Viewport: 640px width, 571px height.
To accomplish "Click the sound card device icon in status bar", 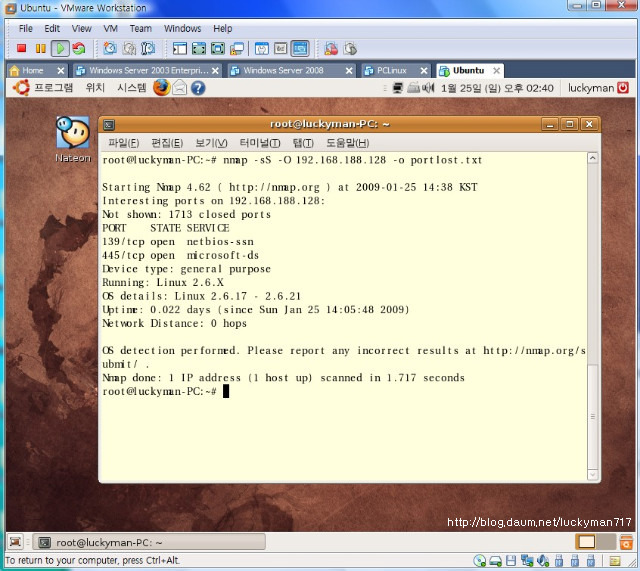I will [543, 561].
